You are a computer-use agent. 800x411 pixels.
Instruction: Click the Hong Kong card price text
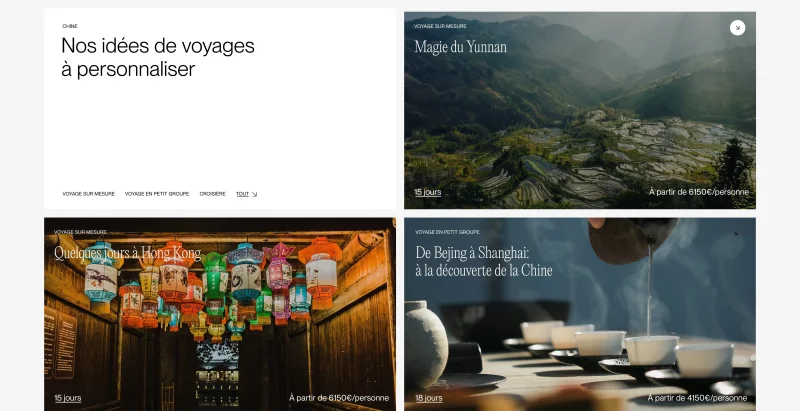coord(339,398)
